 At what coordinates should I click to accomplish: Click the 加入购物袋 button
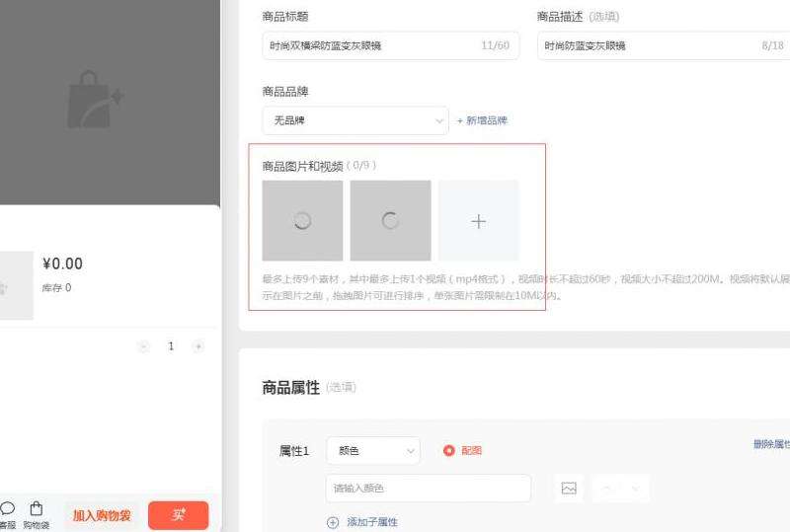[102, 515]
